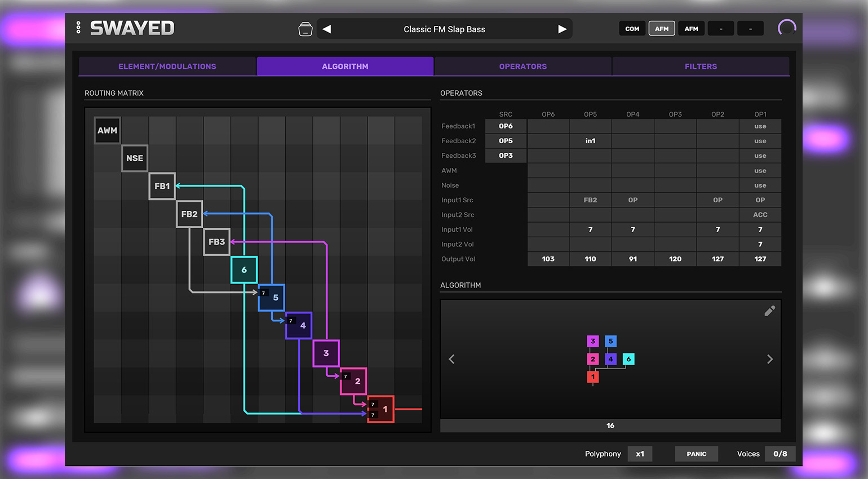This screenshot has width=868, height=479.
Task: Go to next preset with right arrow
Action: 562,29
